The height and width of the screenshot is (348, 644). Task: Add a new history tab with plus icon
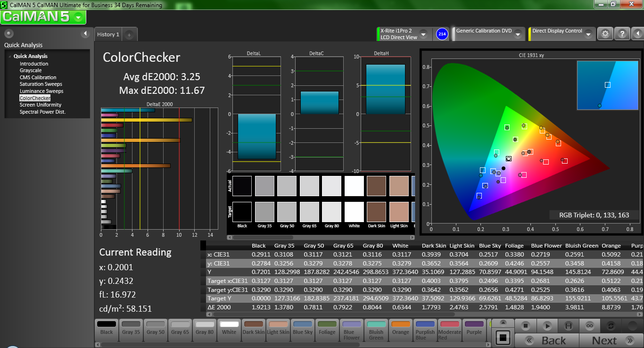pyautogui.click(x=130, y=34)
